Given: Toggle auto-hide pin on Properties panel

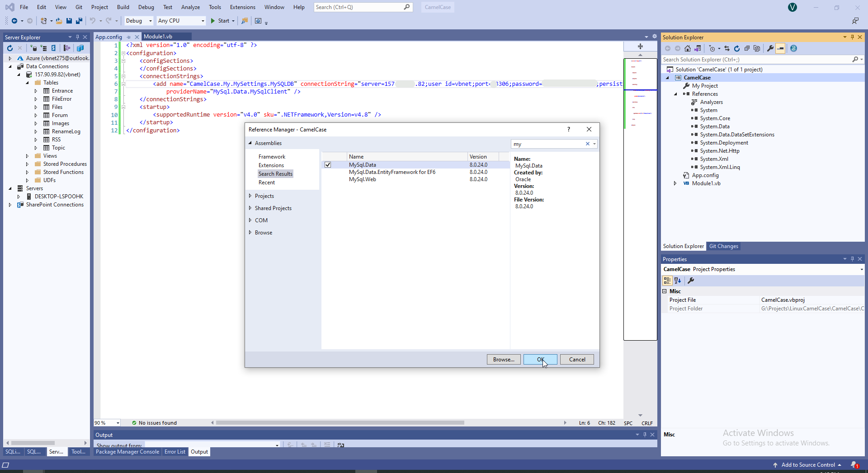Looking at the screenshot, I should (x=852, y=259).
